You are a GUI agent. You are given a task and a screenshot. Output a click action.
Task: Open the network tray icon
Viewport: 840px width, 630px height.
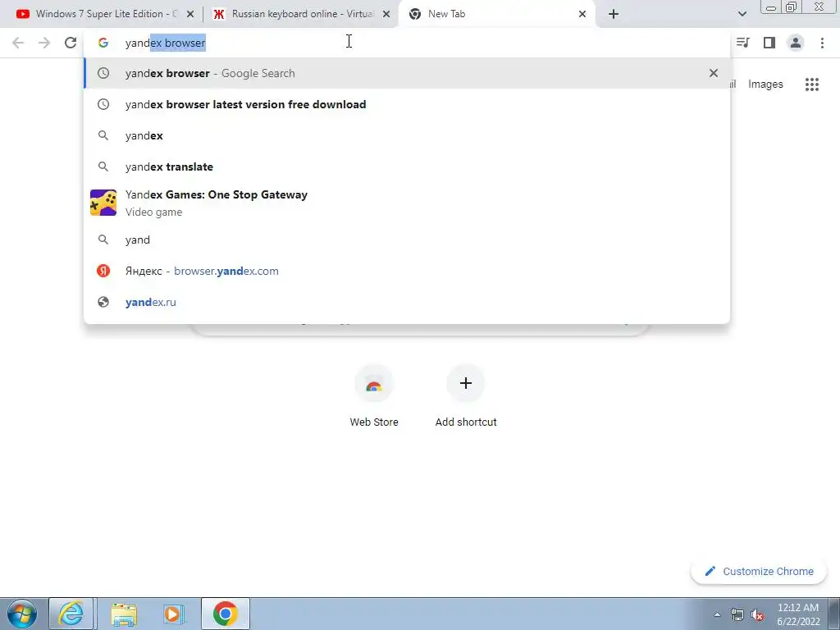pyautogui.click(x=737, y=614)
